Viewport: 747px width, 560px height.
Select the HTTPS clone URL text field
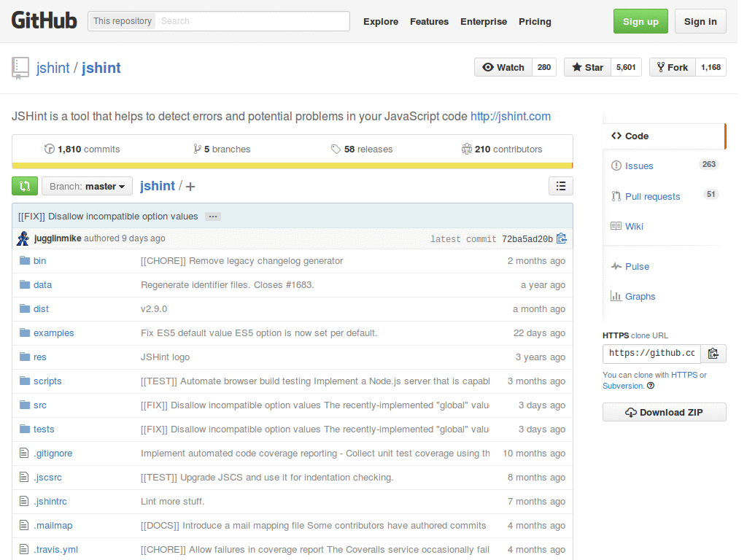(651, 354)
